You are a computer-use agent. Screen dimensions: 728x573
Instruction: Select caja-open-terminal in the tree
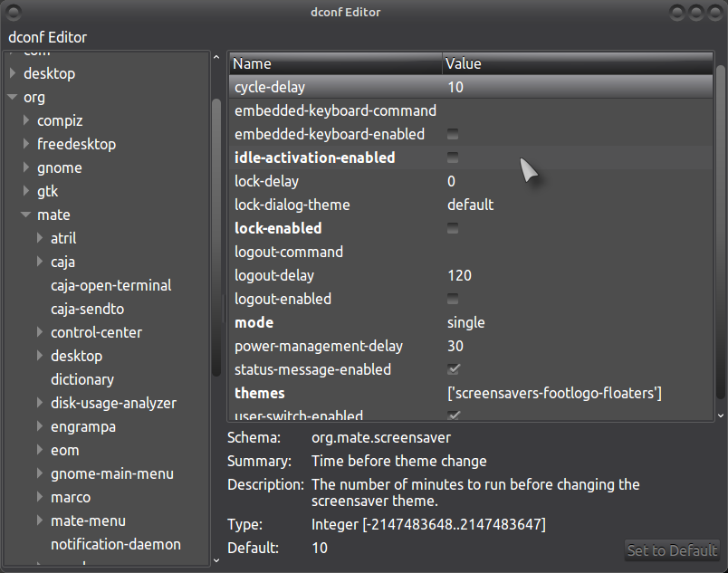pyautogui.click(x=111, y=285)
